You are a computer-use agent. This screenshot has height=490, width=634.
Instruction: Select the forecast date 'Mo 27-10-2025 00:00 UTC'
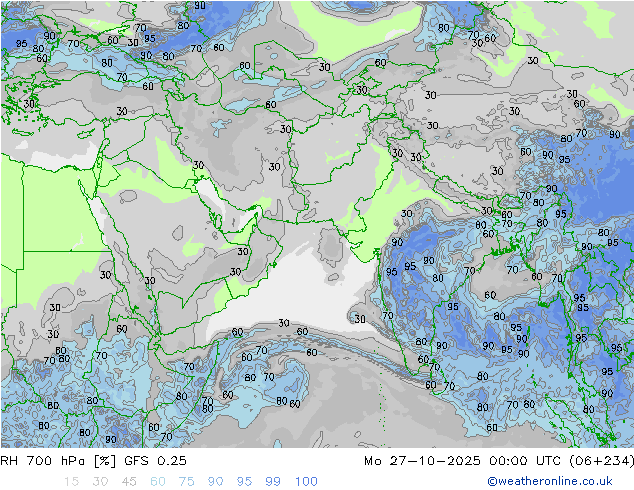pos(464,460)
